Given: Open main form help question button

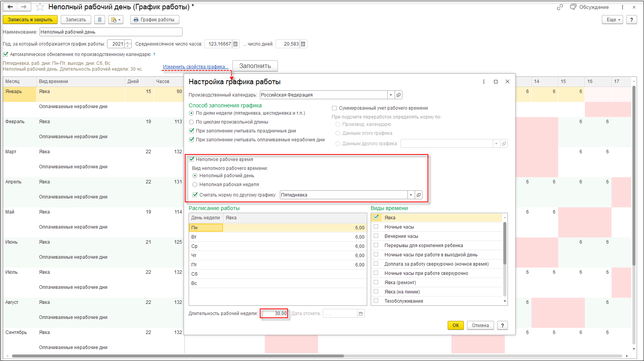Looking at the screenshot, I should [x=632, y=20].
